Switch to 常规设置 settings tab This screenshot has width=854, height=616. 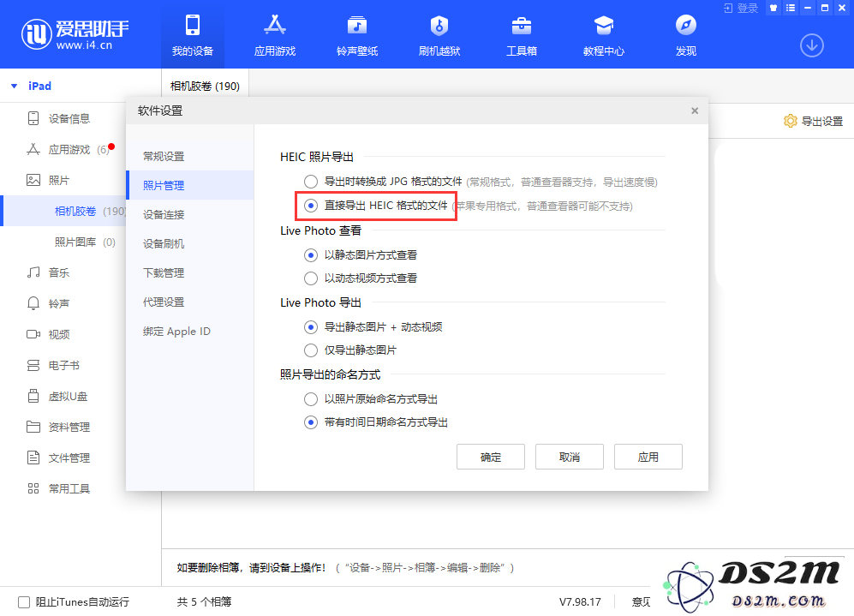pyautogui.click(x=189, y=156)
